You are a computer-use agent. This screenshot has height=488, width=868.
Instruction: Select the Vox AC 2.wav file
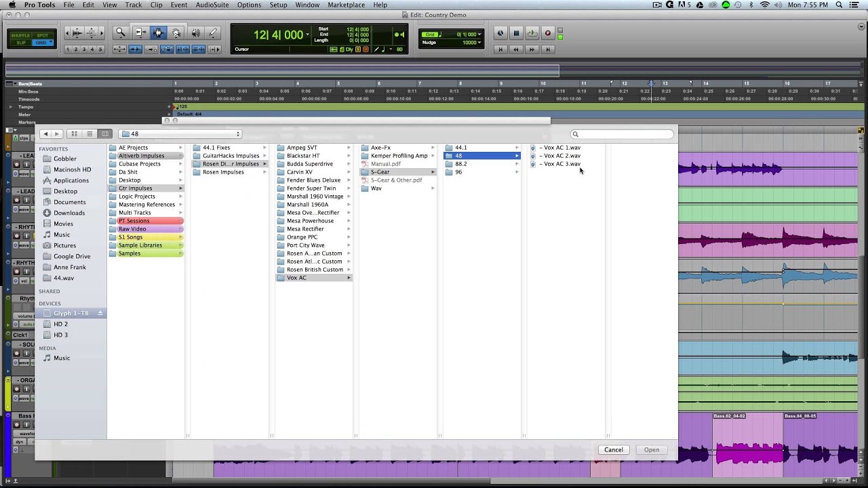[x=559, y=156]
